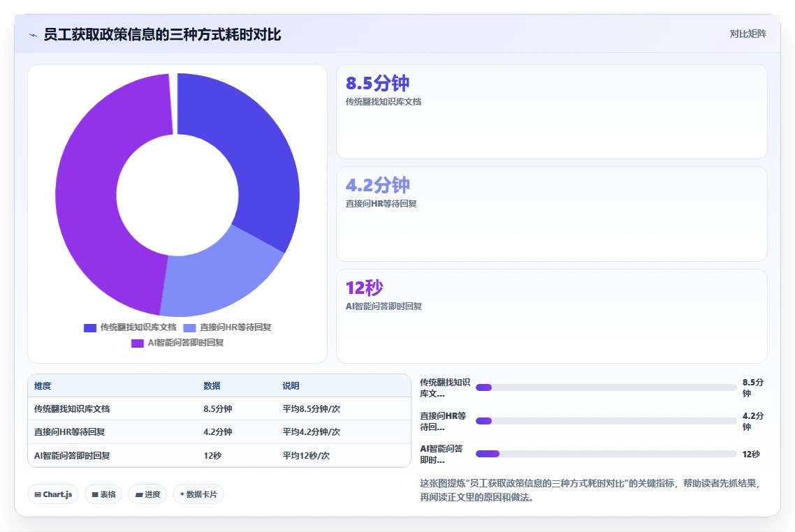Click the 传统翻找知识库文档 card caption
This screenshot has width=795, height=532.
click(x=384, y=102)
